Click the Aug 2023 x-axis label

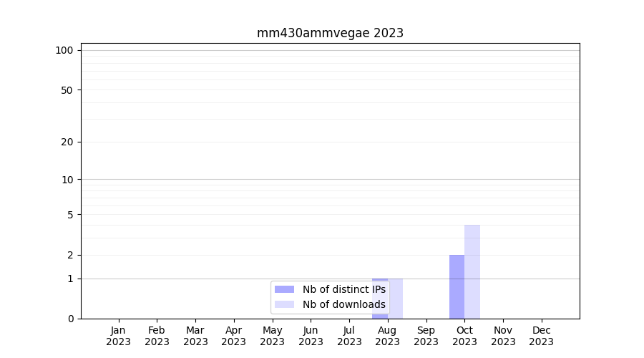(x=387, y=336)
